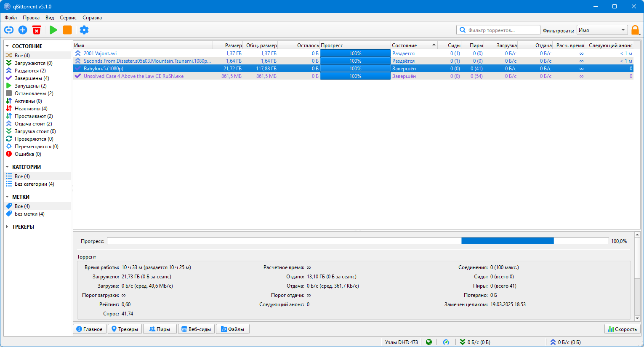The width and height of the screenshot is (644, 347).
Task: Sort by the Состояние column header
Action: click(410, 45)
